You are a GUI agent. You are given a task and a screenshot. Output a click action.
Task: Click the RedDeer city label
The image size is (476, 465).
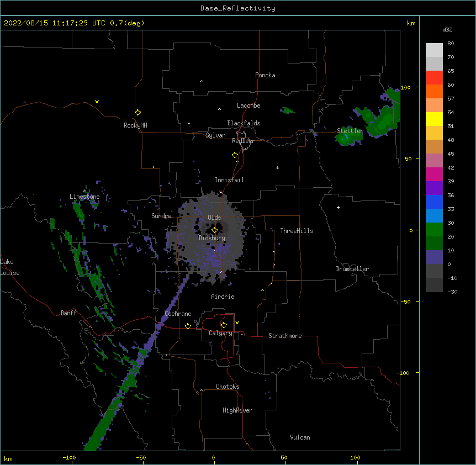tap(243, 141)
